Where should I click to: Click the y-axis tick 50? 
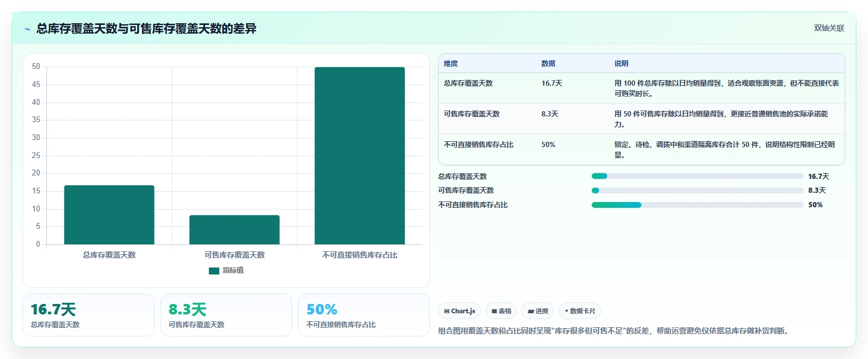coord(36,67)
